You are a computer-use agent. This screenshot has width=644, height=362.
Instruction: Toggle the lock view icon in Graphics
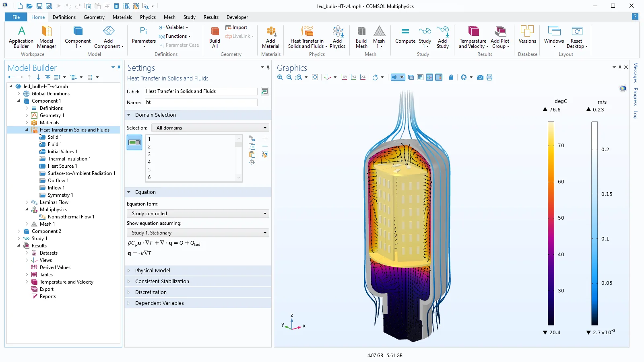pos(451,77)
